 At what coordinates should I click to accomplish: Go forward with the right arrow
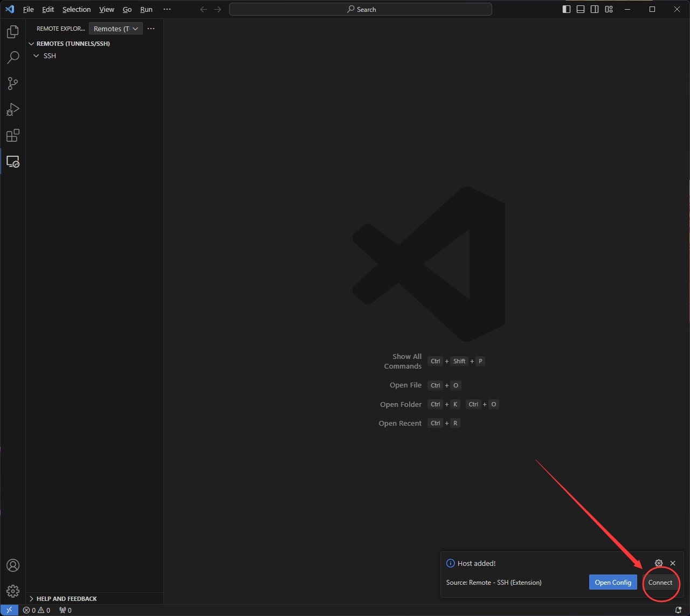pos(218,9)
